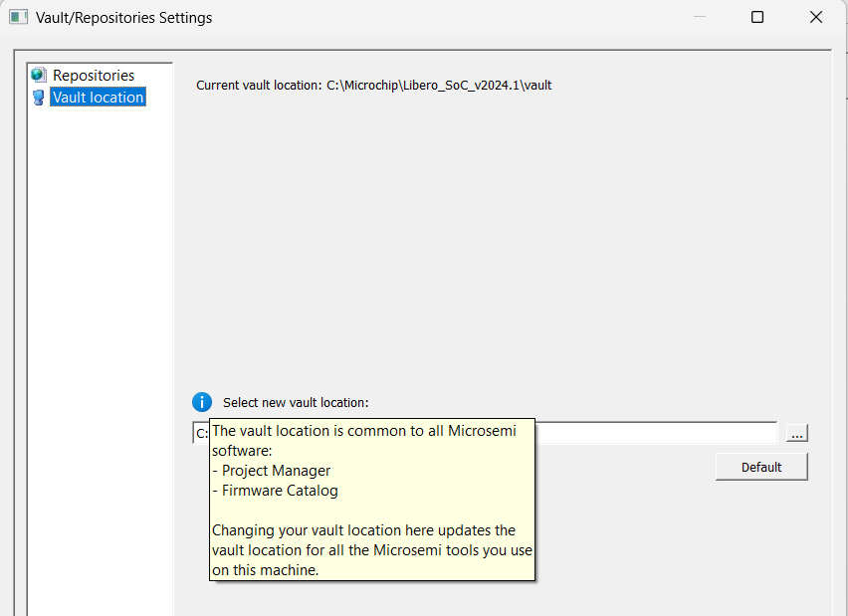
Task: Click the Vault/Repositories Settings window icon
Action: [x=18, y=17]
